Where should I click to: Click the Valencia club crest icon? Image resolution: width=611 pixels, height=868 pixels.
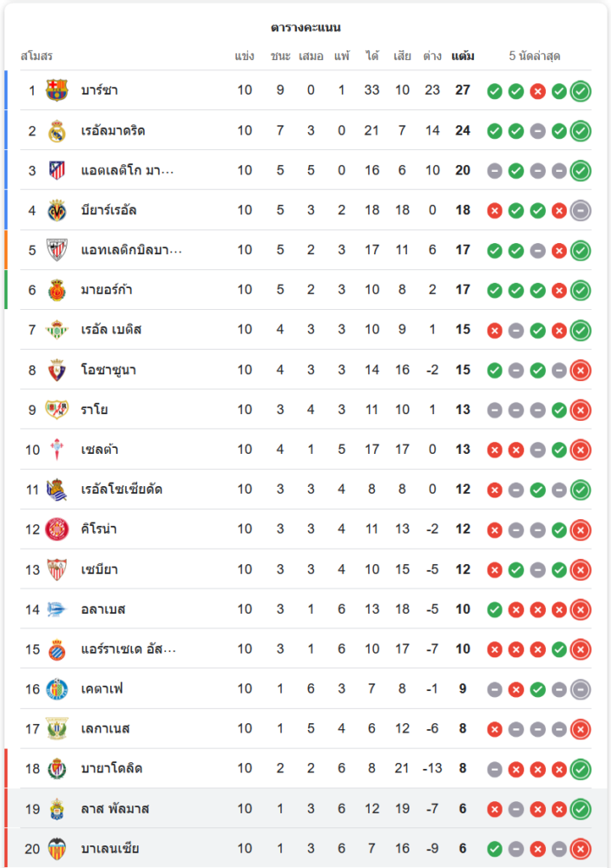(x=57, y=848)
